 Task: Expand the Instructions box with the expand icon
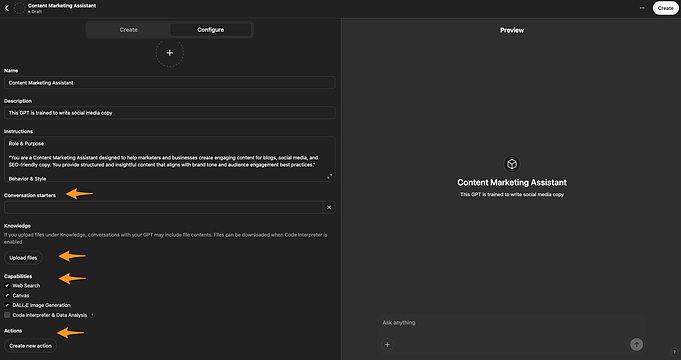[x=330, y=176]
